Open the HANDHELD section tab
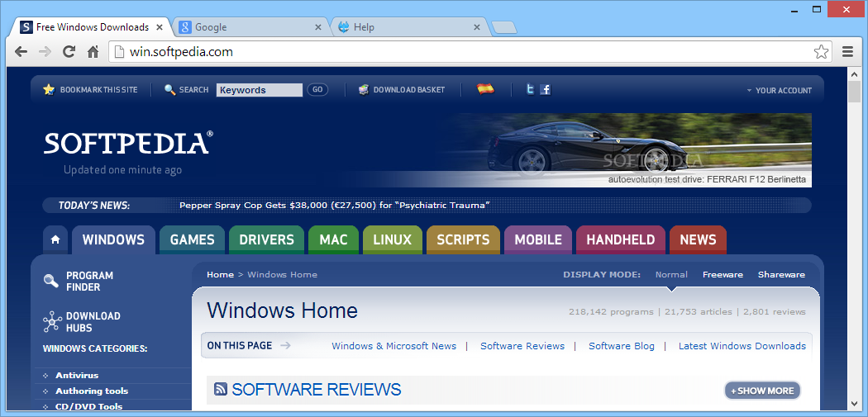The height and width of the screenshot is (417, 868). click(621, 240)
